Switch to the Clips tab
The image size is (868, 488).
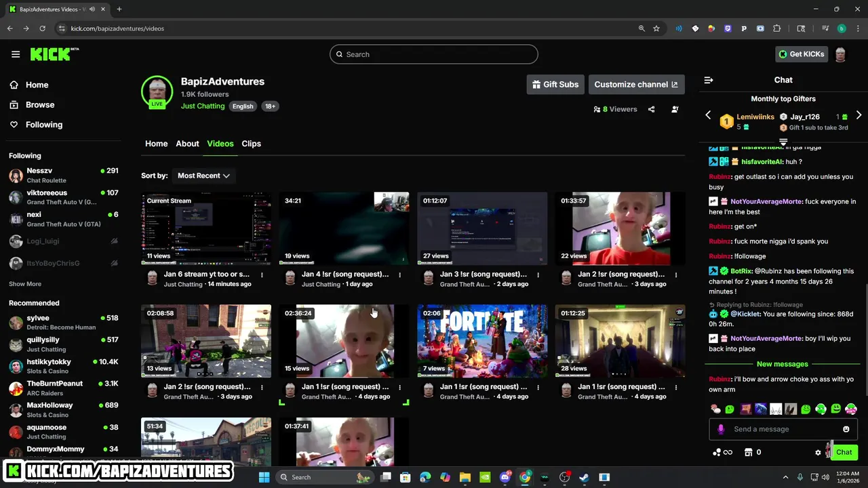point(251,144)
